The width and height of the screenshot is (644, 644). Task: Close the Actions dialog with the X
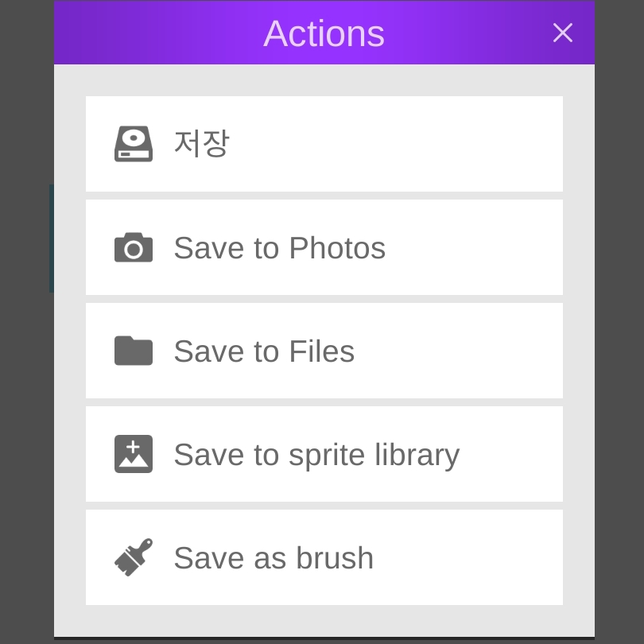tap(562, 33)
